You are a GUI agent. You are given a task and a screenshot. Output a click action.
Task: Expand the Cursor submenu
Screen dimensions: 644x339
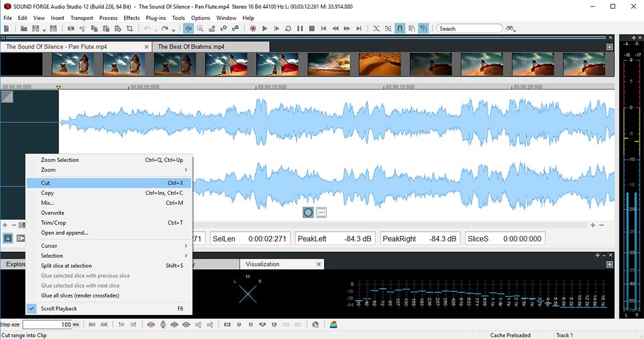109,246
